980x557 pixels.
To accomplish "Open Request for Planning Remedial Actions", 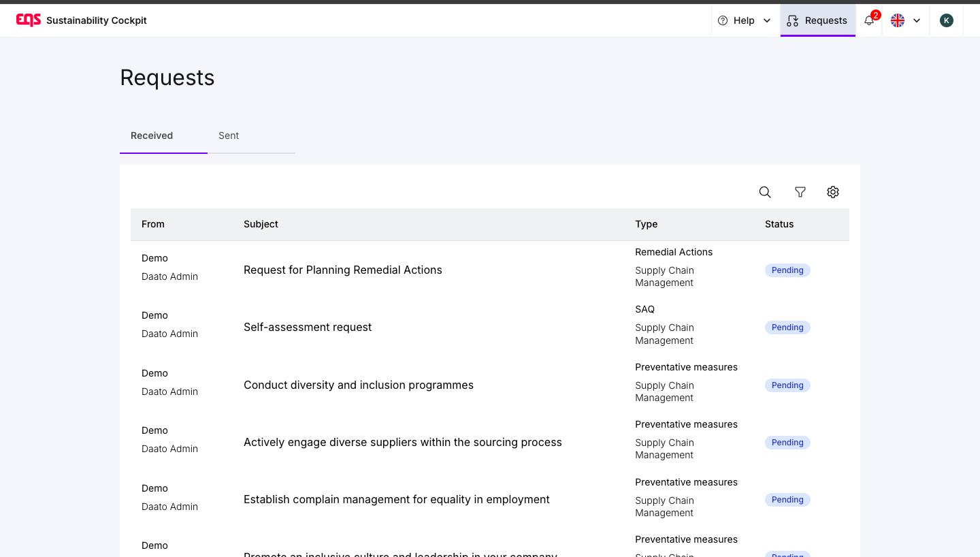I will coord(343,270).
